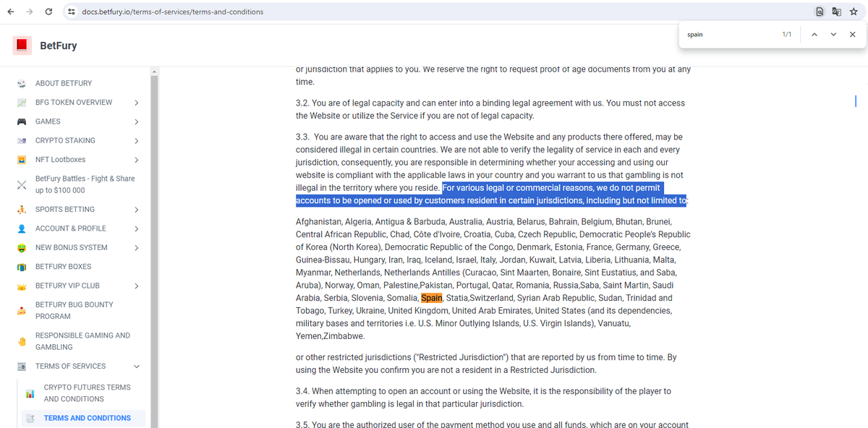Click the sidebar scrollbar up arrow

(153, 72)
